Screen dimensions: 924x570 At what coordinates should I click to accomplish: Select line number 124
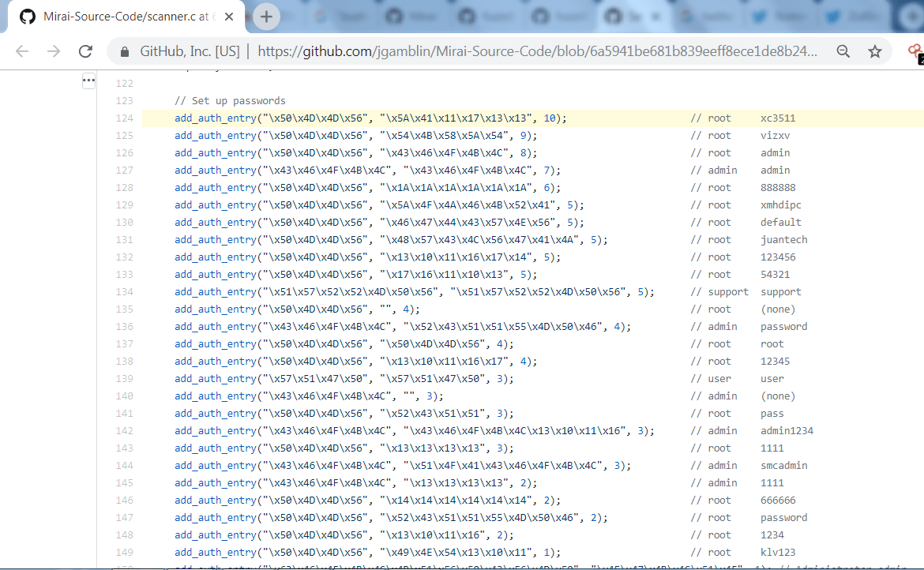point(124,118)
